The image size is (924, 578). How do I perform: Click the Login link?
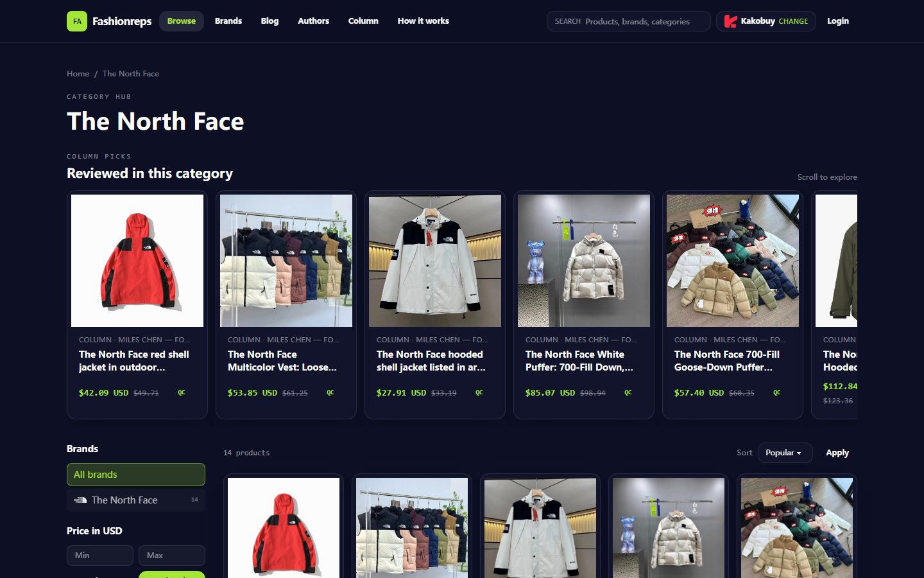click(838, 21)
